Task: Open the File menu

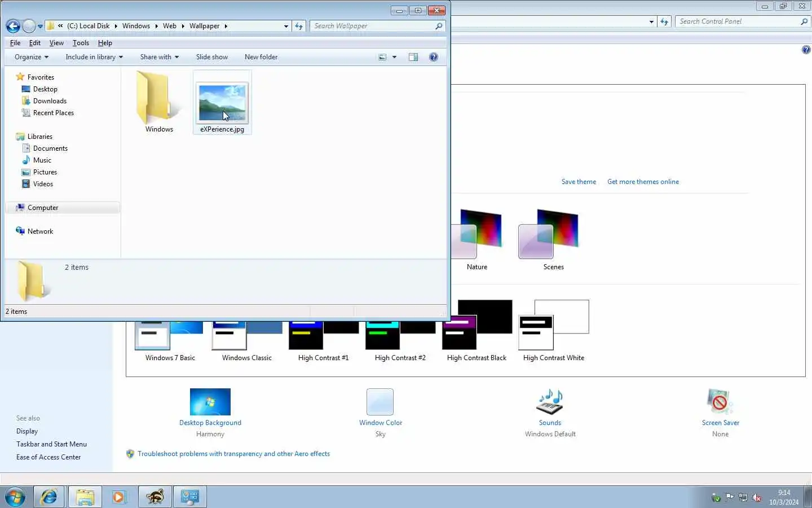Action: pos(15,43)
